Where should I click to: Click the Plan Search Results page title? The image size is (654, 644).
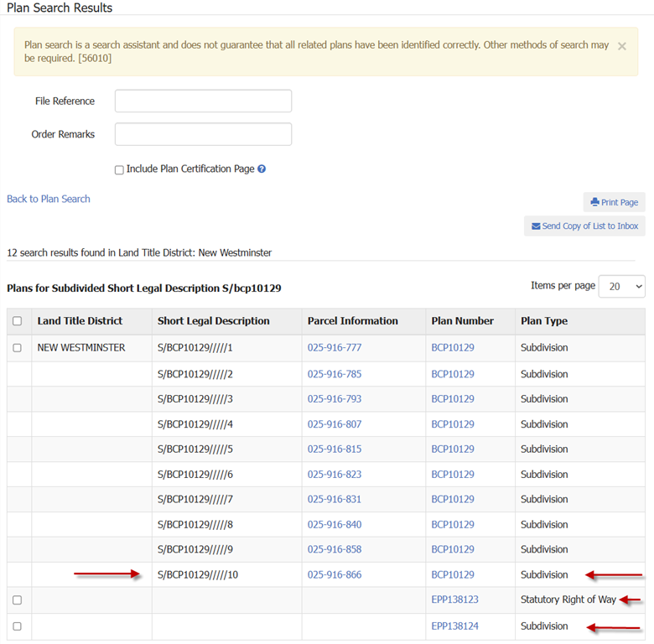coord(60,8)
